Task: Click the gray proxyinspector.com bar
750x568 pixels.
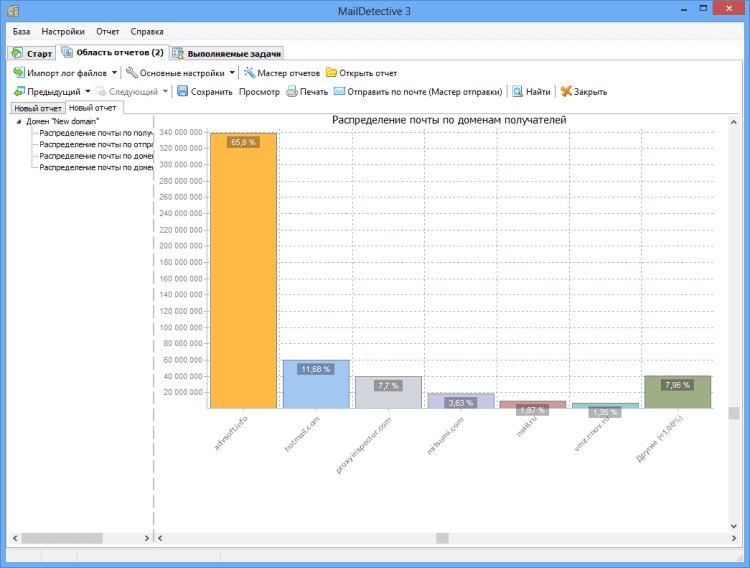Action: [x=388, y=392]
